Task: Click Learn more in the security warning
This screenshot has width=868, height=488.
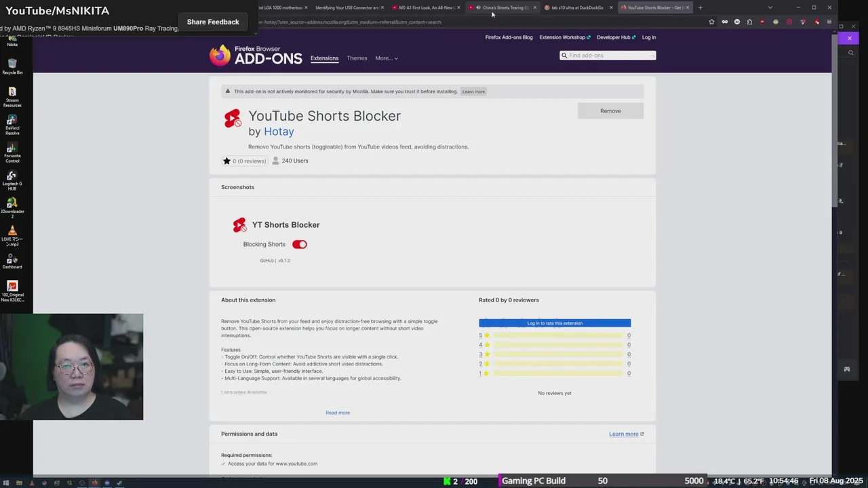Action: tap(473, 91)
